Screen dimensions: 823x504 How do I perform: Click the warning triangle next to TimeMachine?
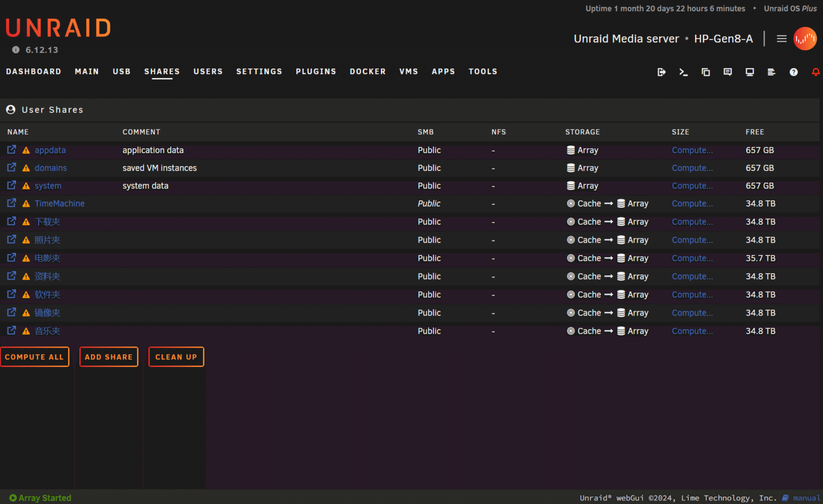[x=26, y=204]
